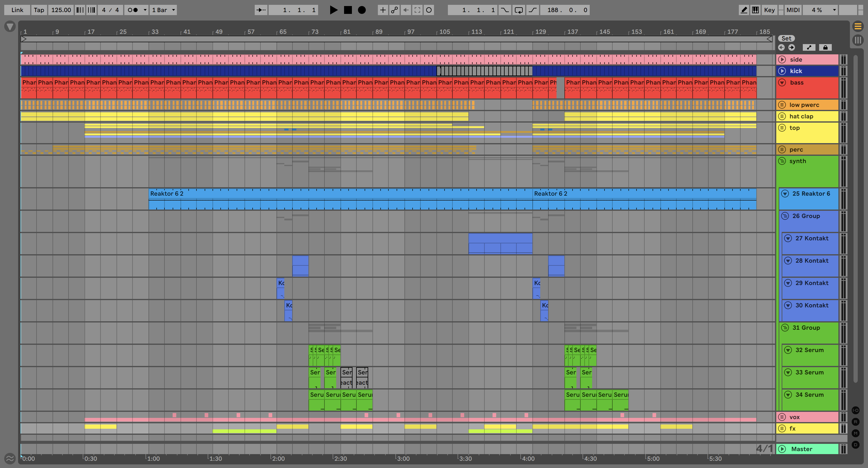
Task: Toggle the computer MIDI keyboard icon
Action: [755, 10]
